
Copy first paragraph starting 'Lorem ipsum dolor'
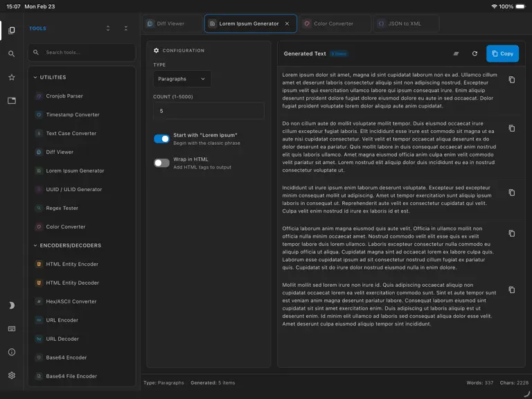pyautogui.click(x=512, y=80)
